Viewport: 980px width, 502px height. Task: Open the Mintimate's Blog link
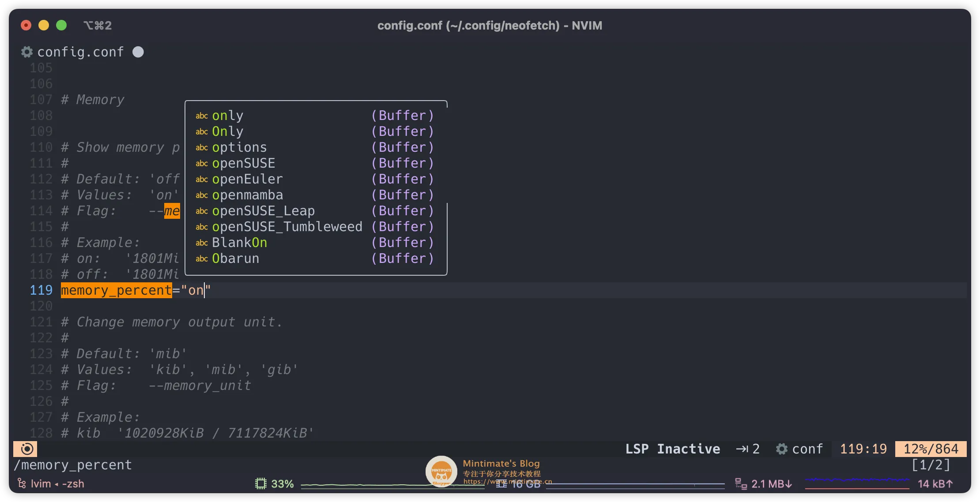tap(508, 481)
